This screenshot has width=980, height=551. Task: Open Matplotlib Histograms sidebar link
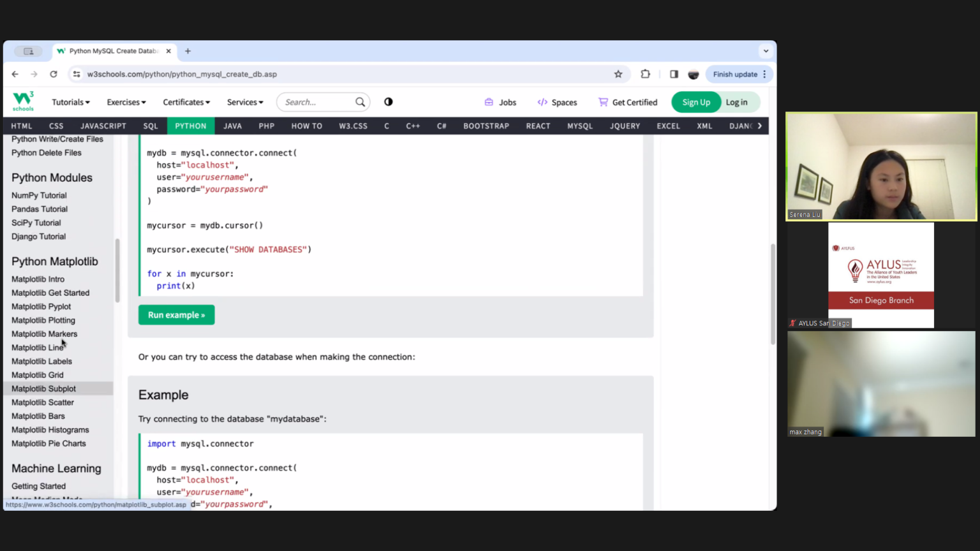point(50,430)
